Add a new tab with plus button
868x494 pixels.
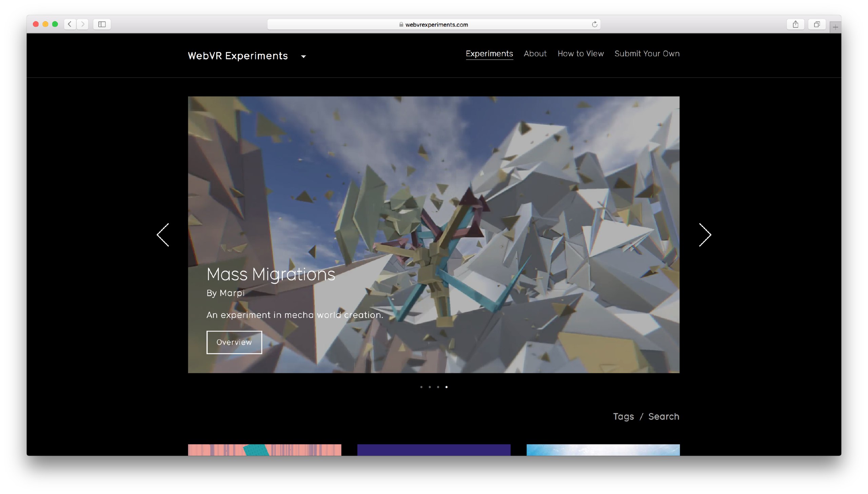click(x=835, y=27)
